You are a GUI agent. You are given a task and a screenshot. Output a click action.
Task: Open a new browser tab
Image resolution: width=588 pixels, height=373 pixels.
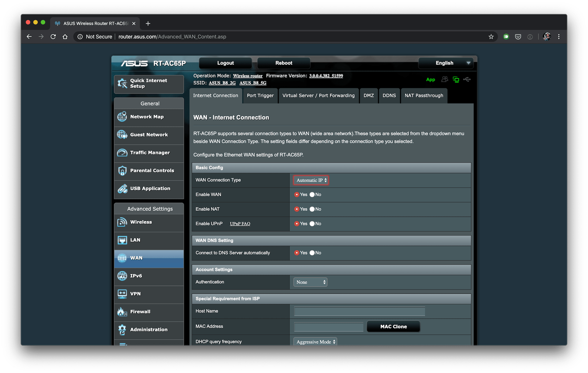(x=148, y=24)
